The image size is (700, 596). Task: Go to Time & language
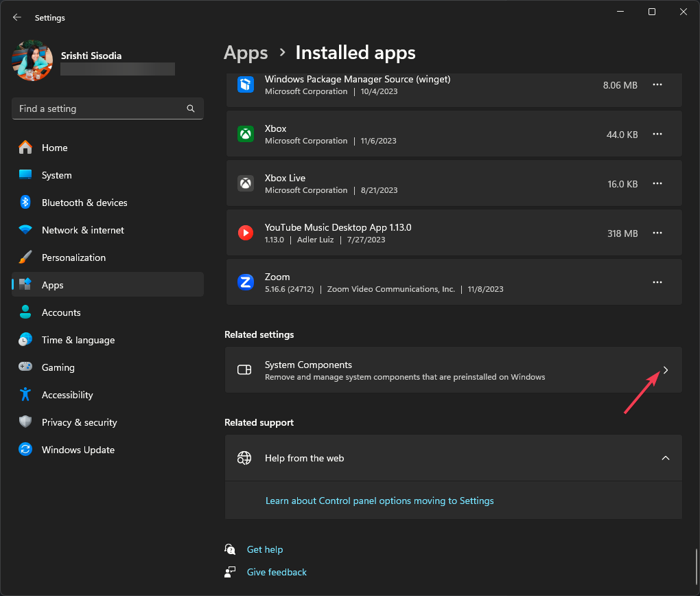coord(108,340)
